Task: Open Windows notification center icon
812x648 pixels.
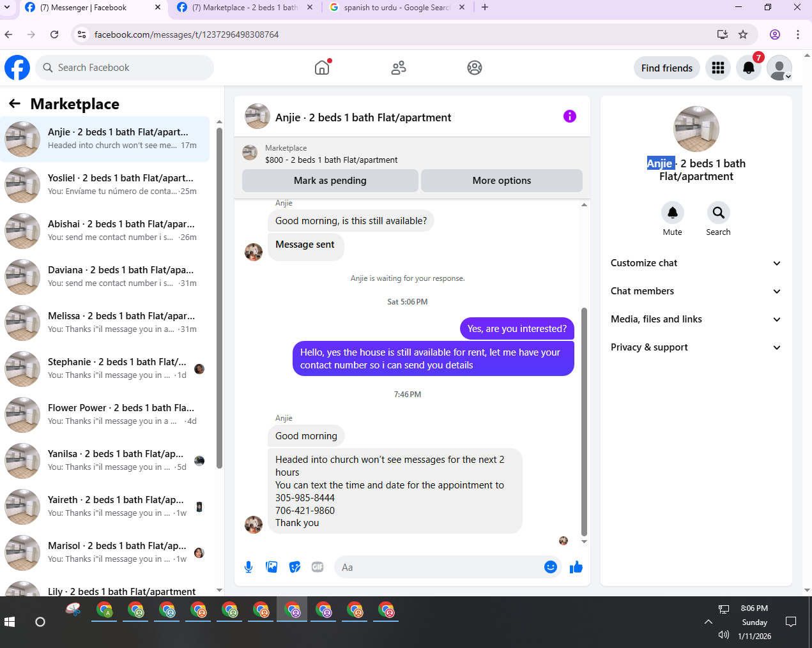Action: [x=791, y=622]
